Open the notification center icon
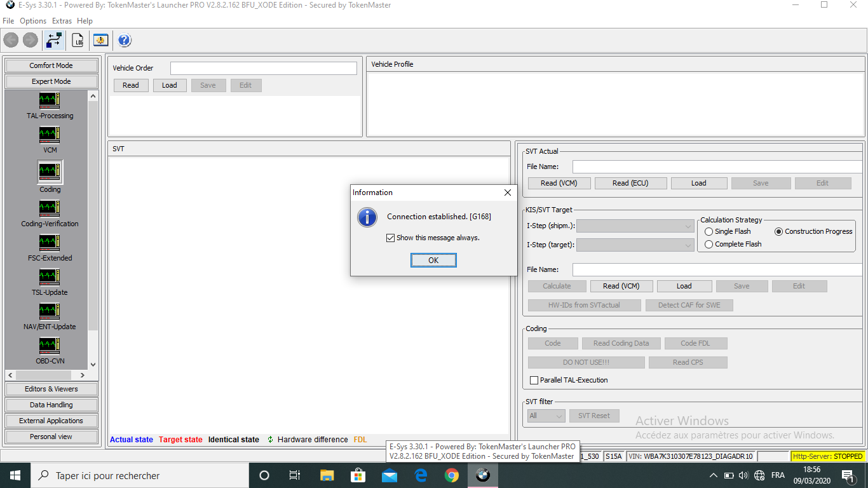The width and height of the screenshot is (868, 488). [847, 475]
